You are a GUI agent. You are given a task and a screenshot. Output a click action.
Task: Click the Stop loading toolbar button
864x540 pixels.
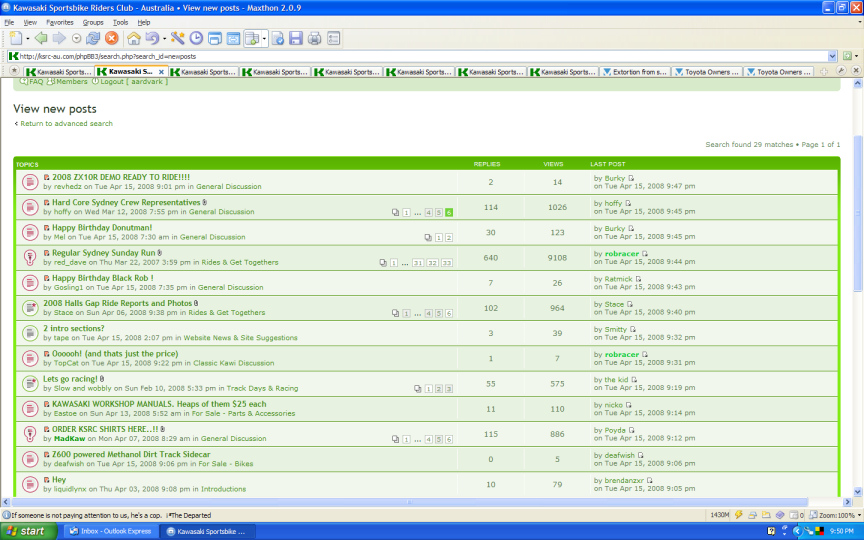point(112,38)
